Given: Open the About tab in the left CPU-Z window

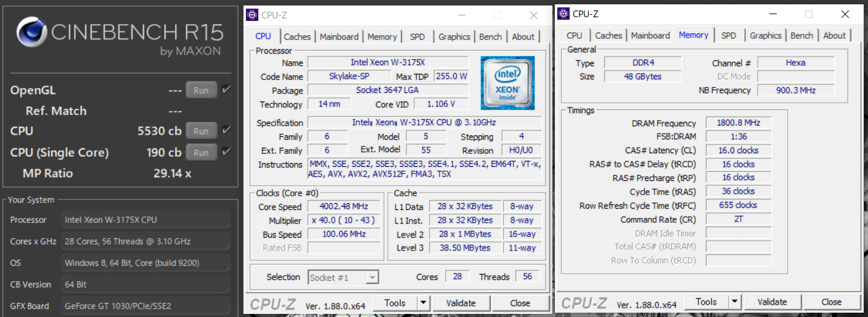Looking at the screenshot, I should point(523,37).
